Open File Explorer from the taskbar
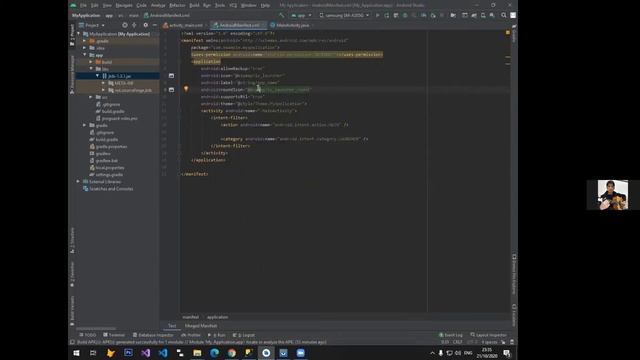 (x=197, y=353)
